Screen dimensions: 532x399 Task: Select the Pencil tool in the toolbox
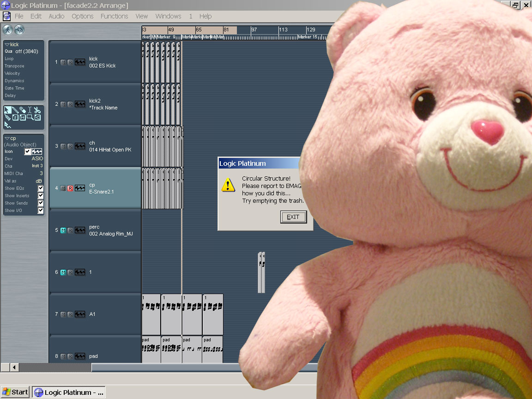(x=15, y=110)
